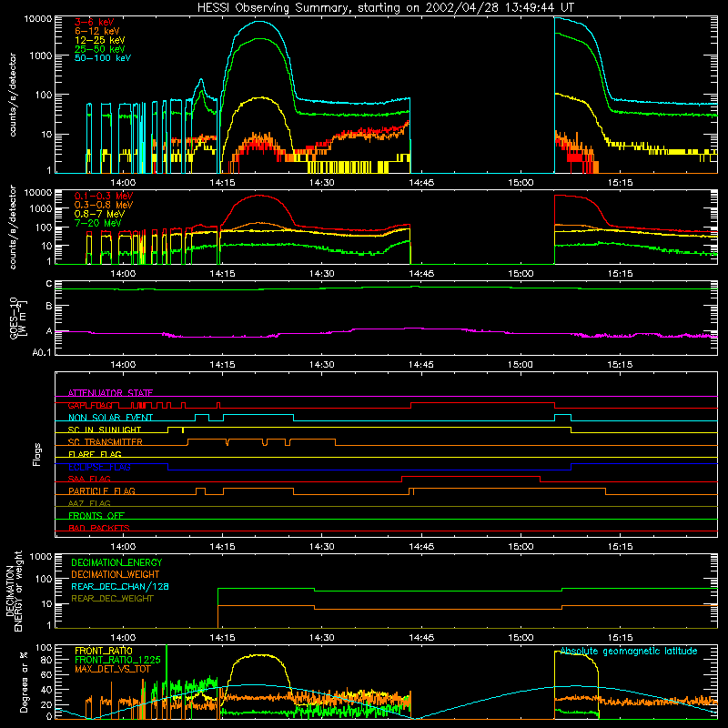Click '15:00' under the MeV counts plot
Image resolution: width=728 pixels, height=728 pixels.
coord(521,274)
